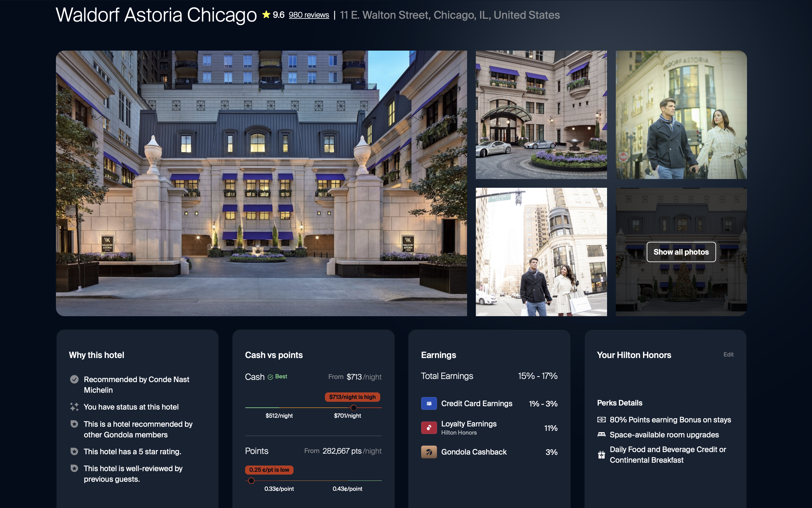This screenshot has height=508, width=812.
Task: Click the gold star rating icon
Action: pyautogui.click(x=266, y=15)
